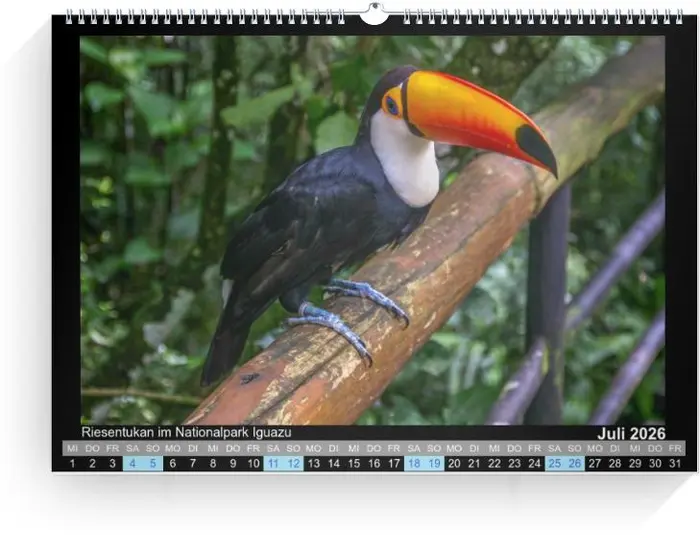Select the 'Juli 2026' month label
The height and width of the screenshot is (535, 700).
pyautogui.click(x=631, y=433)
